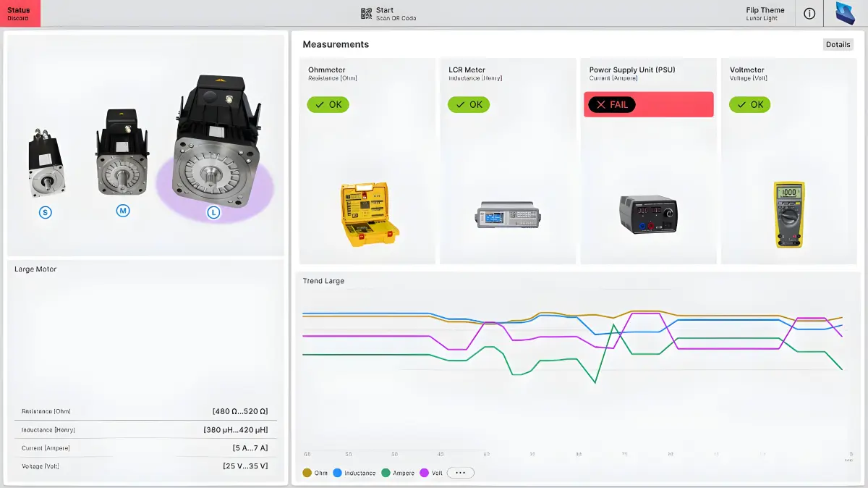Toggle the Inductance series in legend
The height and width of the screenshot is (488, 868).
[354, 473]
